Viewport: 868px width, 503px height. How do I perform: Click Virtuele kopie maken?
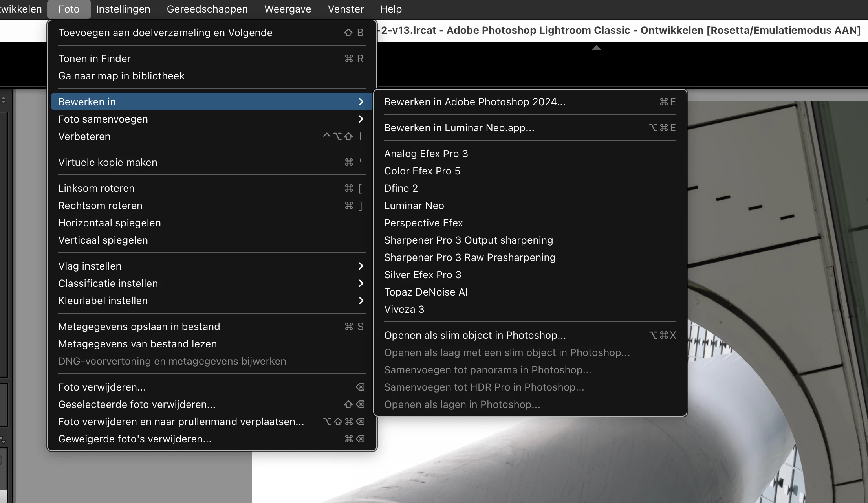108,162
